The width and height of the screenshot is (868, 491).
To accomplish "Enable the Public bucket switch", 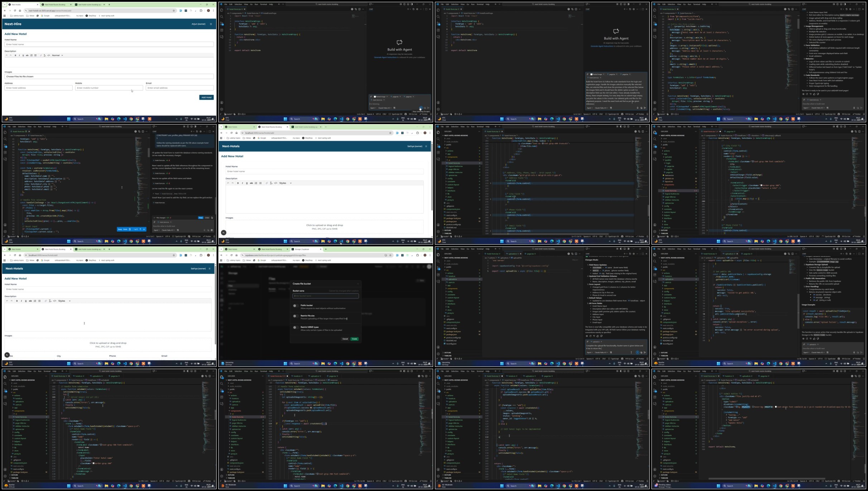I will click(x=295, y=306).
